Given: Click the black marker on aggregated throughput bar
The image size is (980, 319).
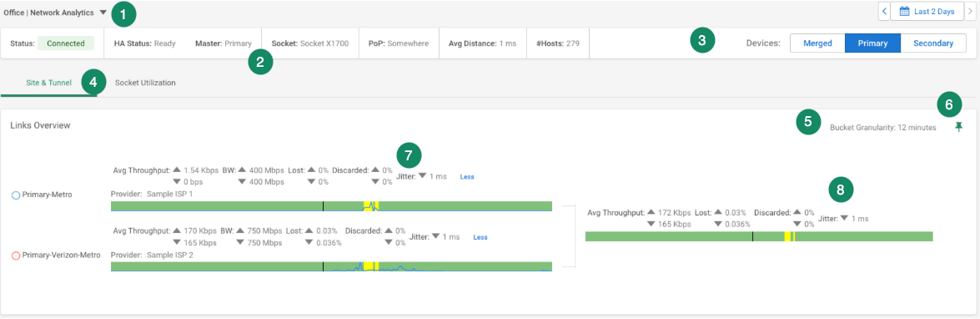Looking at the screenshot, I should click(752, 236).
